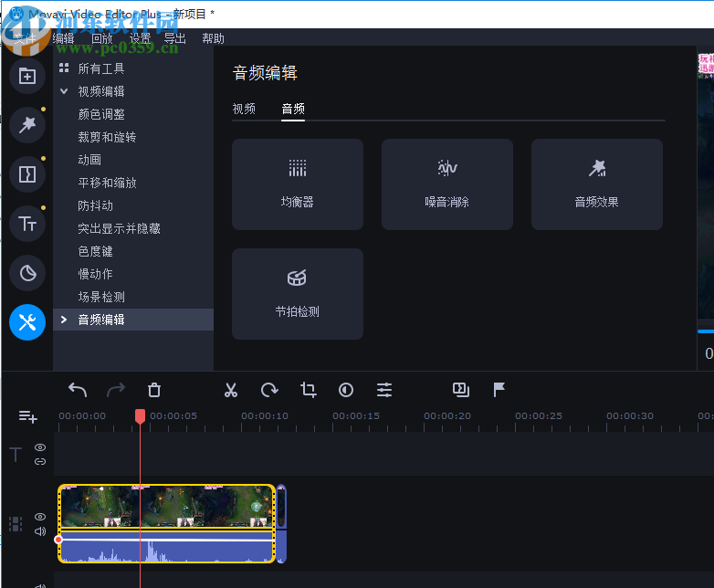Open color adjustments from toolbar
The image size is (714, 588).
pos(346,390)
